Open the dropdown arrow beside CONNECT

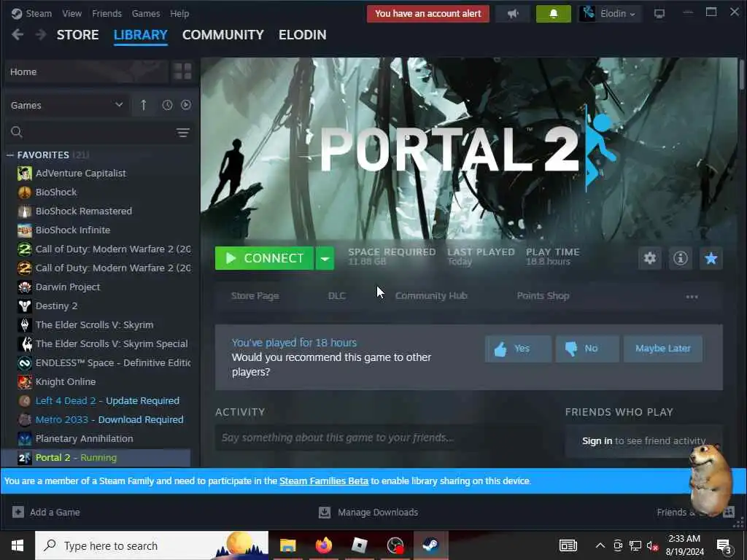coord(325,258)
